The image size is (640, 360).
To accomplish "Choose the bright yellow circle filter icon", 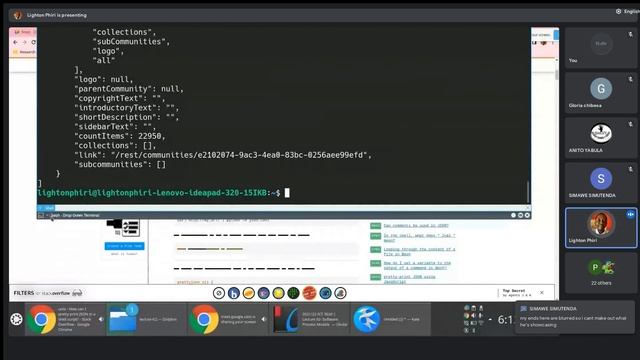I will click(278, 293).
